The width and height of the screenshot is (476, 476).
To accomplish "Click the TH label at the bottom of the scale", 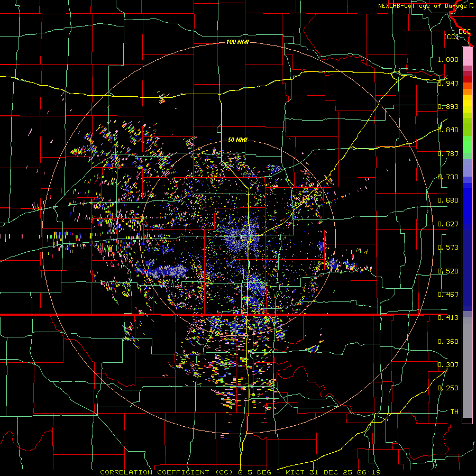I will click(454, 412).
